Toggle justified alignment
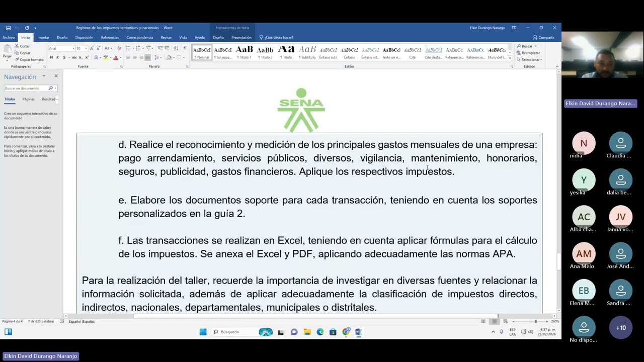Screen dimensions: 644x362 147,57
